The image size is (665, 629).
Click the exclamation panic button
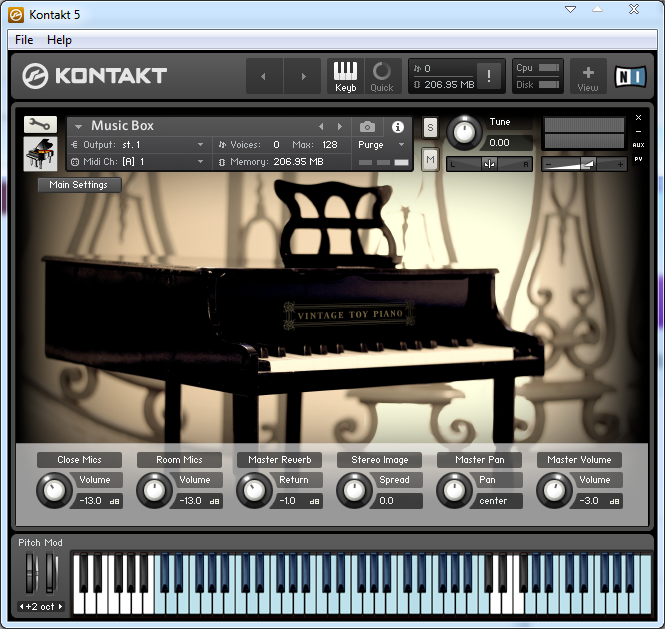[x=489, y=76]
